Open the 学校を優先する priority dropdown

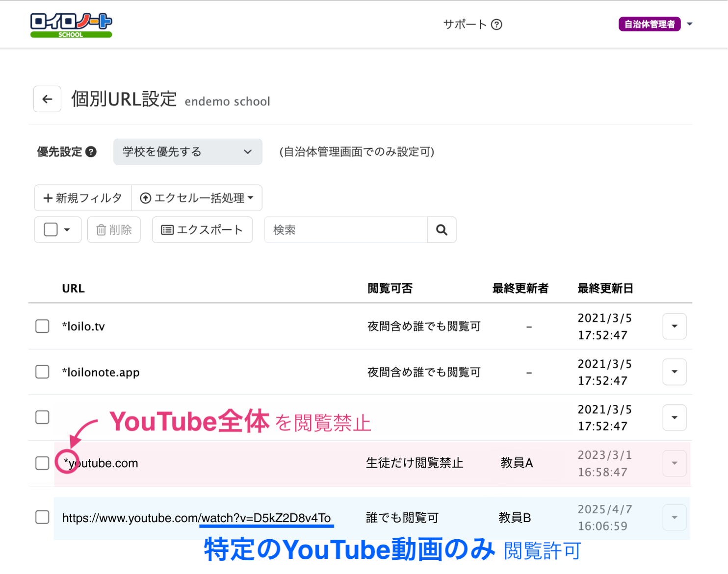(x=188, y=152)
